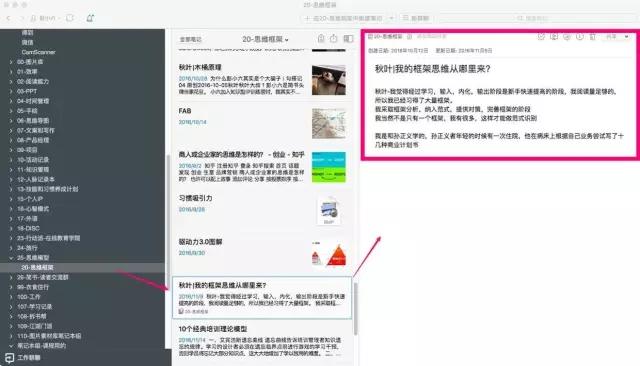Open the new note type dropdown arrow
Screen dimensions: 640x366
tap(391, 18)
